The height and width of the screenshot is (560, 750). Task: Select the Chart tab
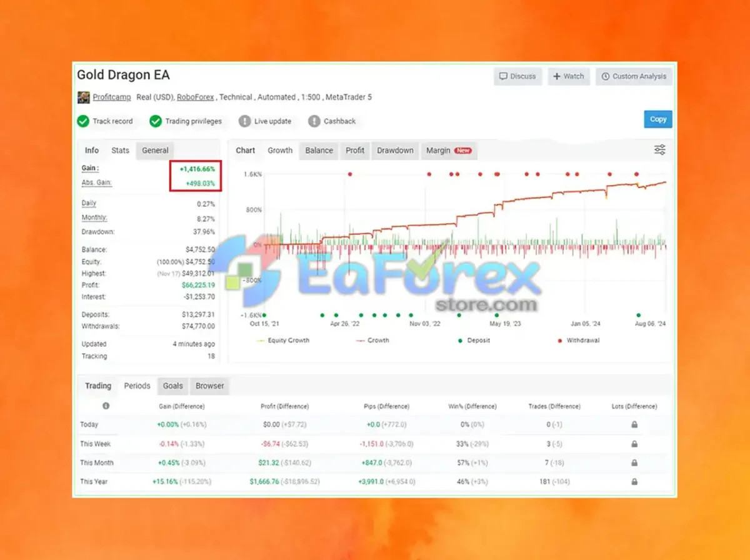246,150
